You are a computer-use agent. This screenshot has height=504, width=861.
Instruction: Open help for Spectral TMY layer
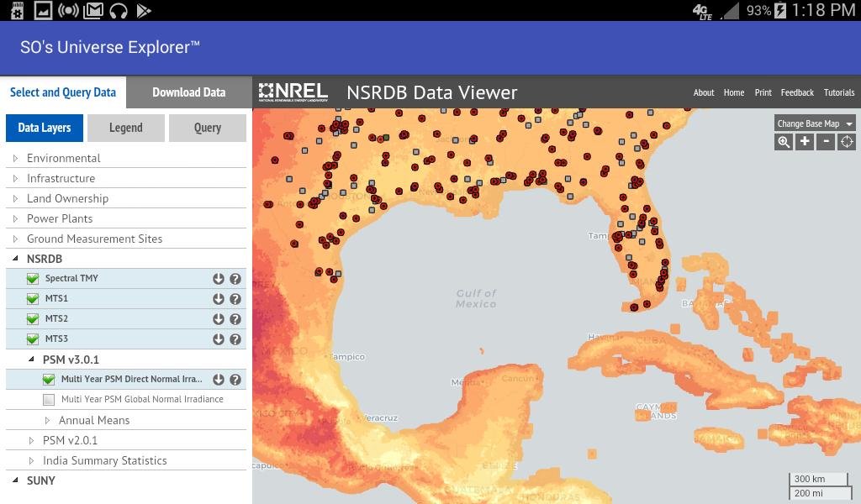coord(235,279)
